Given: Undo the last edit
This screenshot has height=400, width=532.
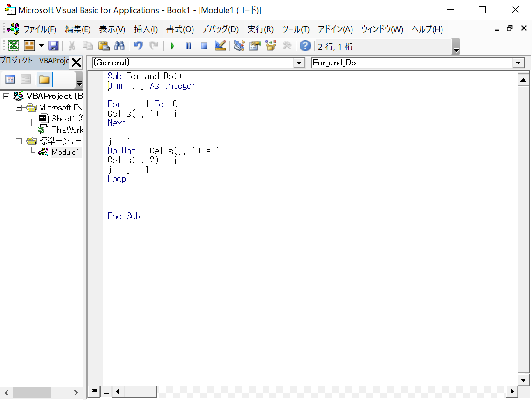Looking at the screenshot, I should click(x=138, y=45).
